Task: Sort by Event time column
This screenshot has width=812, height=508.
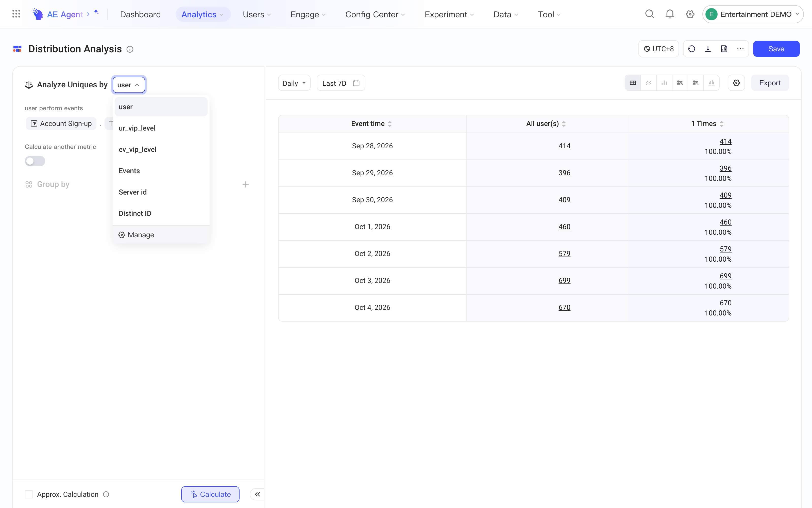Action: pyautogui.click(x=390, y=124)
